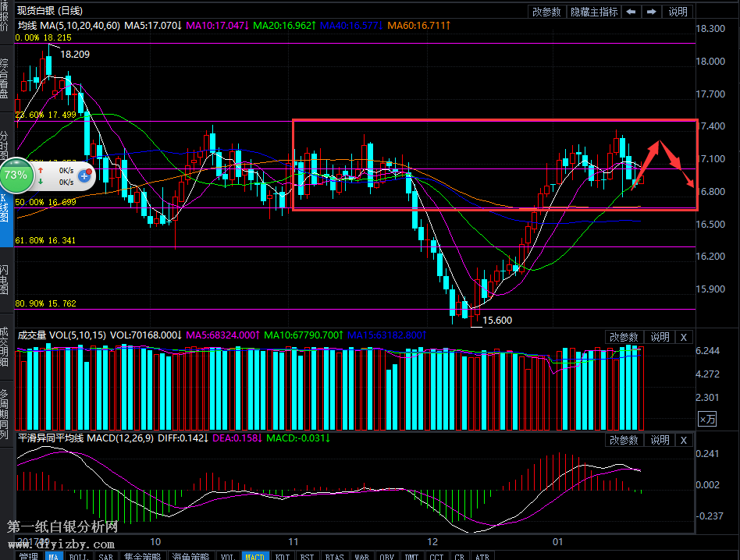Click the ×万 unit toggle on volume axis
This screenshot has height=560, width=740.
pyautogui.click(x=706, y=419)
